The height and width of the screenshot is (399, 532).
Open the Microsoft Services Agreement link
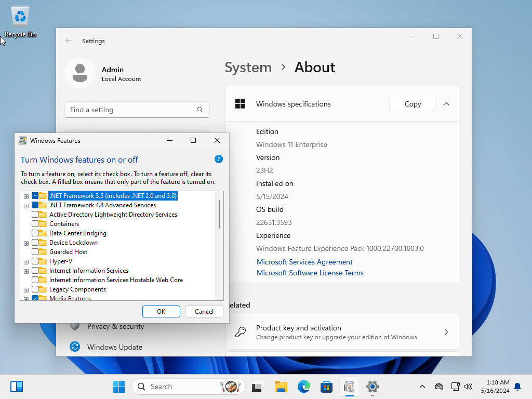[304, 262]
